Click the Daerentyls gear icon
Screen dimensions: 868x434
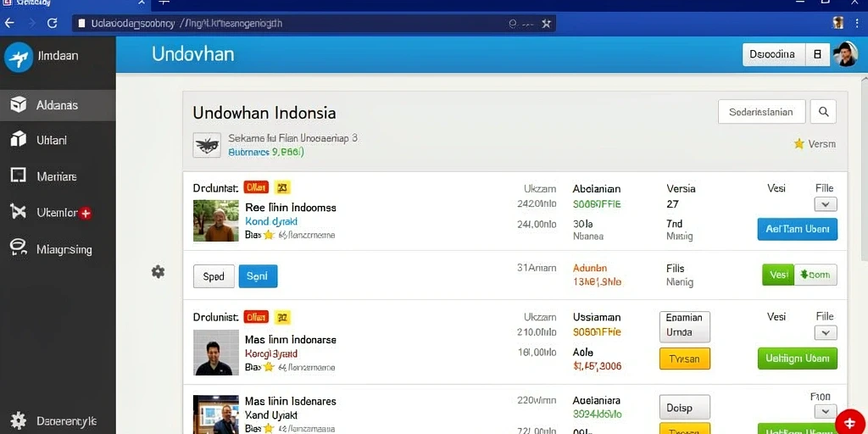19,420
